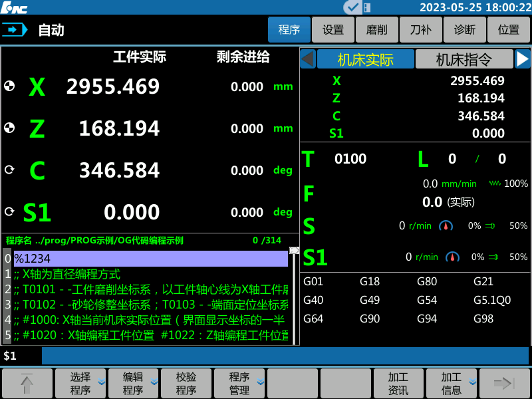Click the left blue arrow beside 机床实际
The image size is (532, 399).
(x=306, y=59)
